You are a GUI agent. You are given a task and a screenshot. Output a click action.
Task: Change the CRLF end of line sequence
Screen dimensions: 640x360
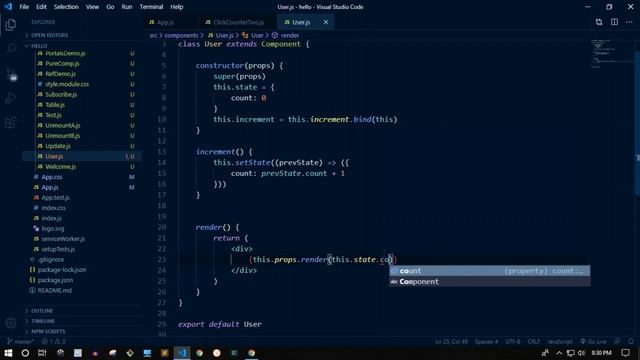pos(534,341)
